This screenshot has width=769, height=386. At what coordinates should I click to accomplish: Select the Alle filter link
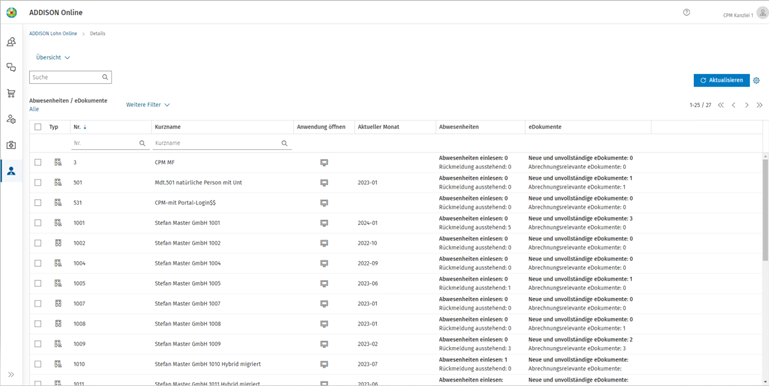34,109
